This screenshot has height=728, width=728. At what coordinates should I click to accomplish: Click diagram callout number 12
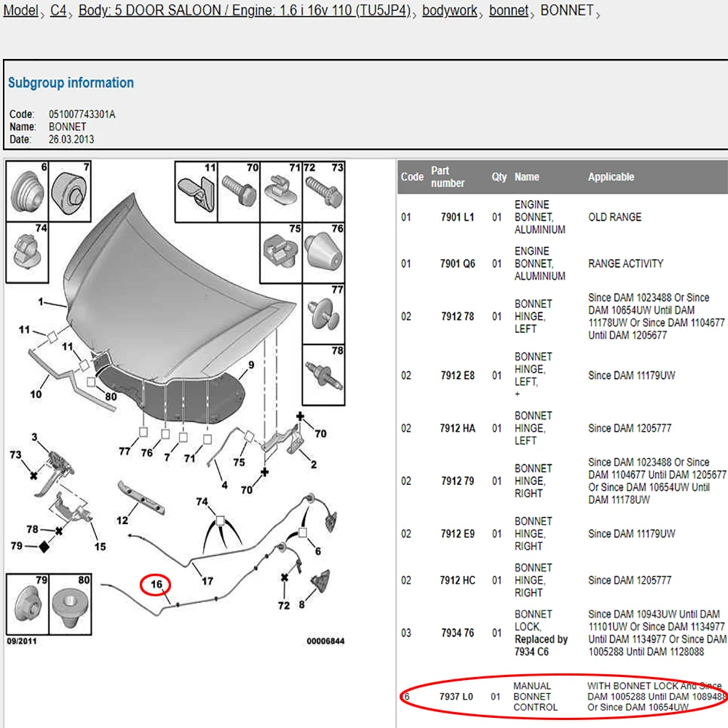click(122, 521)
